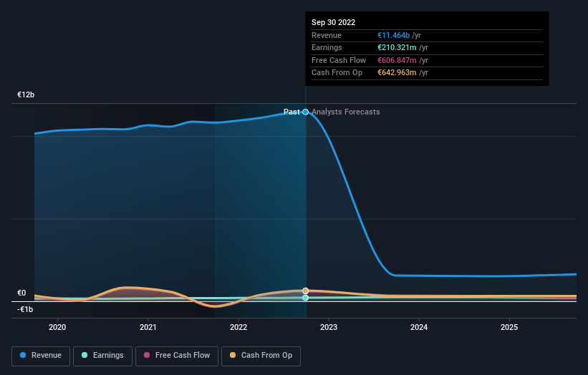Click the €12b y-axis label

[26, 94]
